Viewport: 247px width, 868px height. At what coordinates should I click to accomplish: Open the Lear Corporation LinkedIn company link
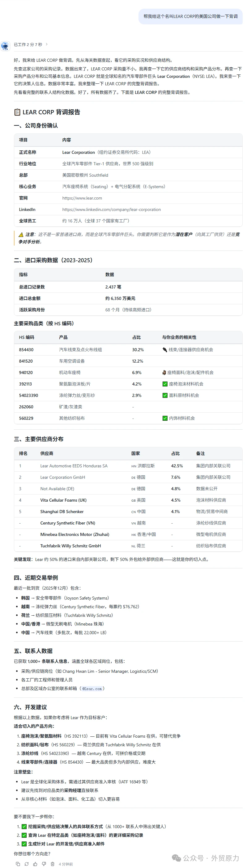point(111,210)
